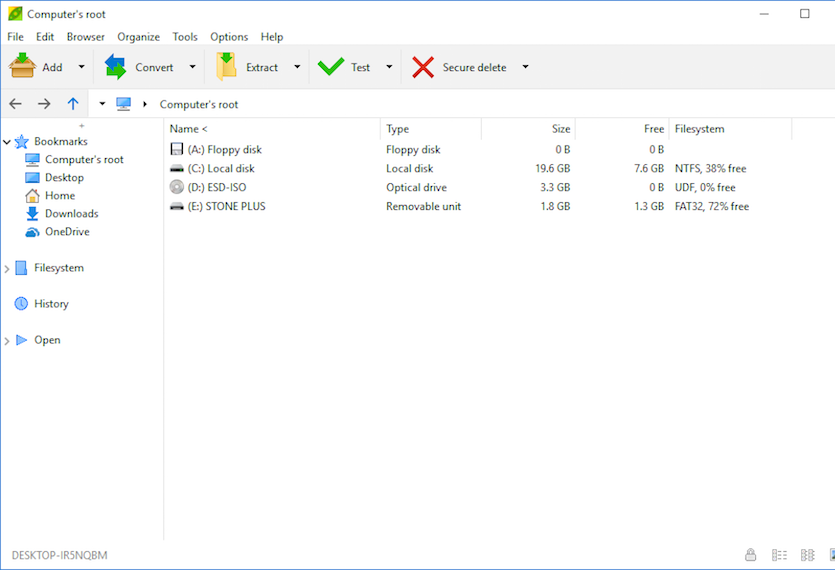Click the 'Removable unit' type cell
The width and height of the screenshot is (835, 570).
(423, 206)
